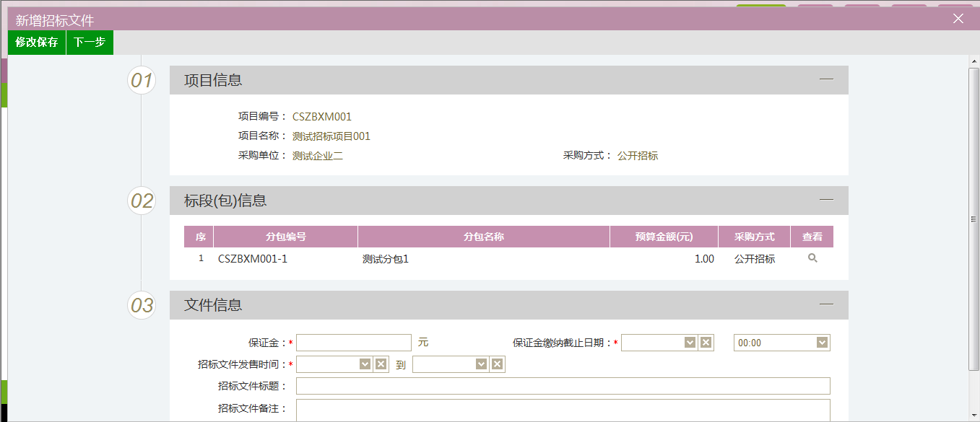Open the 招标文件发售时间 end date dropdown
980x422 pixels.
point(481,364)
